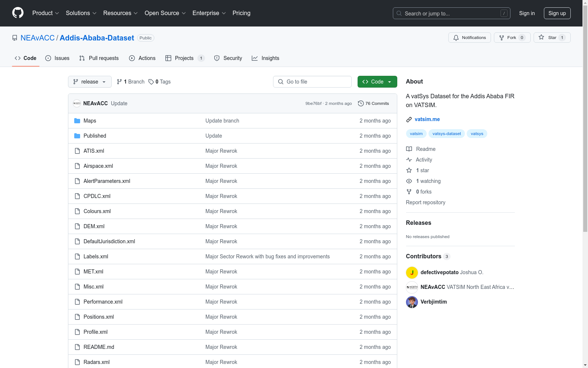Viewport: 588px width, 368px height.
Task: Click the CPDLC.xml file icon
Action: (x=77, y=196)
